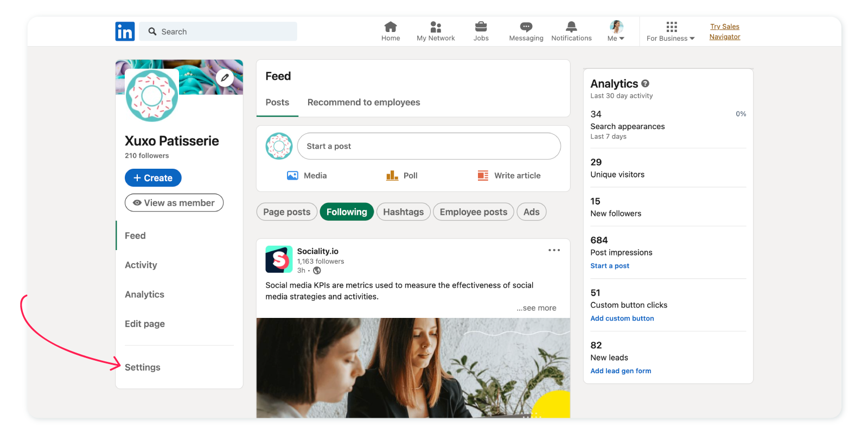Select the Employee posts filter chip
The width and height of the screenshot is (868, 434).
[474, 212]
